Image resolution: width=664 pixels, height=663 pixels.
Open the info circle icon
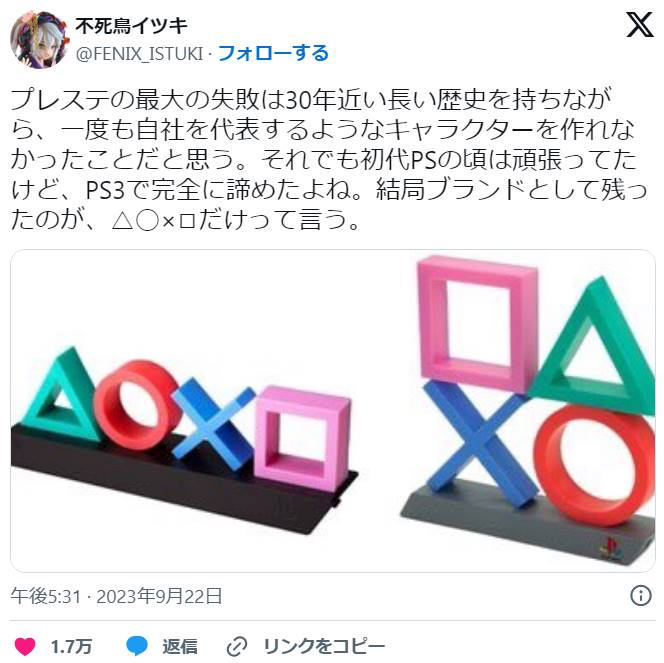pyautogui.click(x=640, y=596)
